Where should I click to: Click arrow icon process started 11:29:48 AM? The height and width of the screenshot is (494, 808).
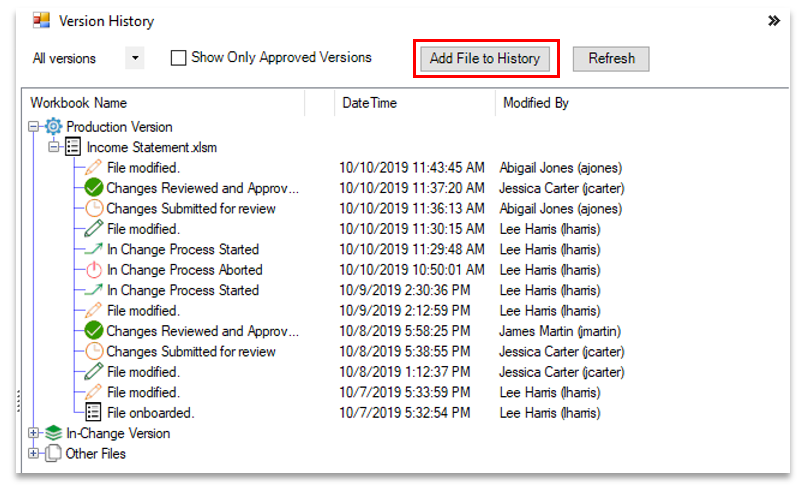tap(93, 249)
